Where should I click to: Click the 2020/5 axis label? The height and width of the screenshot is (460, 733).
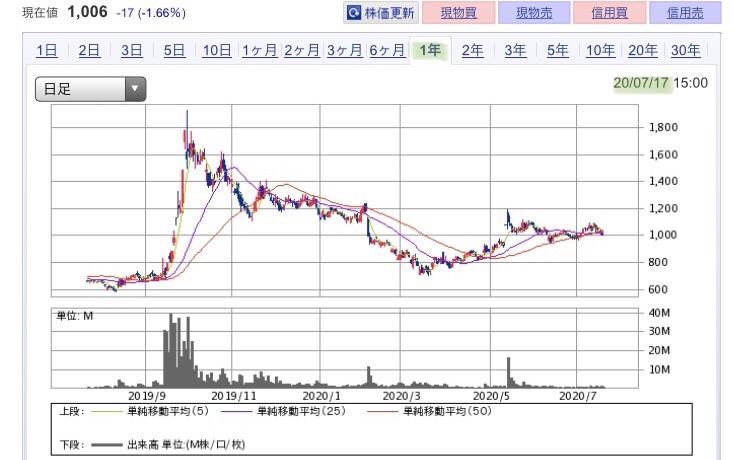pos(491,396)
